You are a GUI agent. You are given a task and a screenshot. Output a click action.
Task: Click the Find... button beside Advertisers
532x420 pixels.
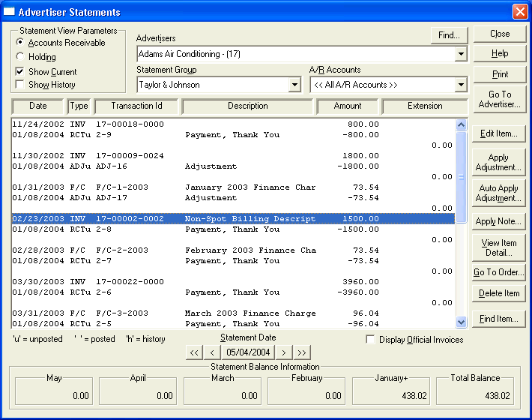[x=449, y=35]
